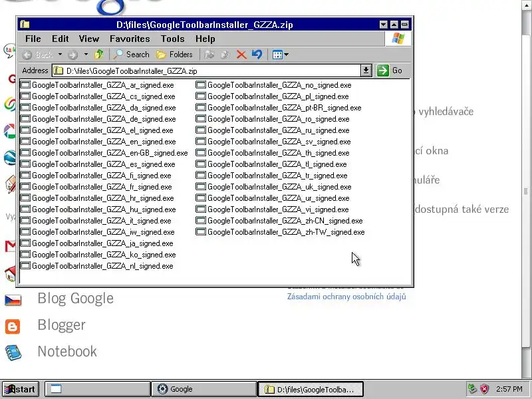Screen dimensions: 532x399
Task: Click the unlabeled first taskbar window button
Action: (98, 389)
